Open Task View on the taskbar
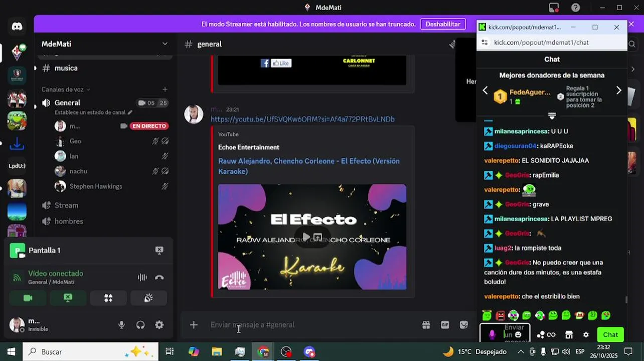The width and height of the screenshot is (644, 361). point(170,351)
